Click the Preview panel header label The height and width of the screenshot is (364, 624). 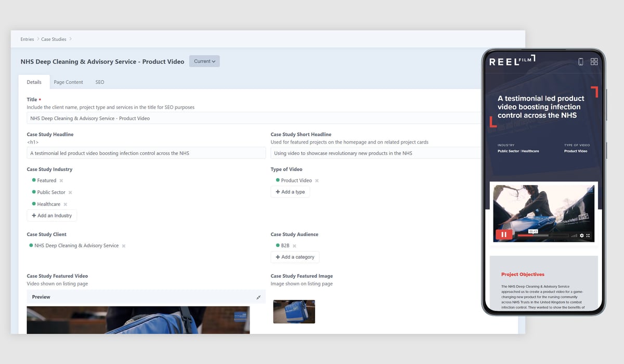click(x=41, y=297)
